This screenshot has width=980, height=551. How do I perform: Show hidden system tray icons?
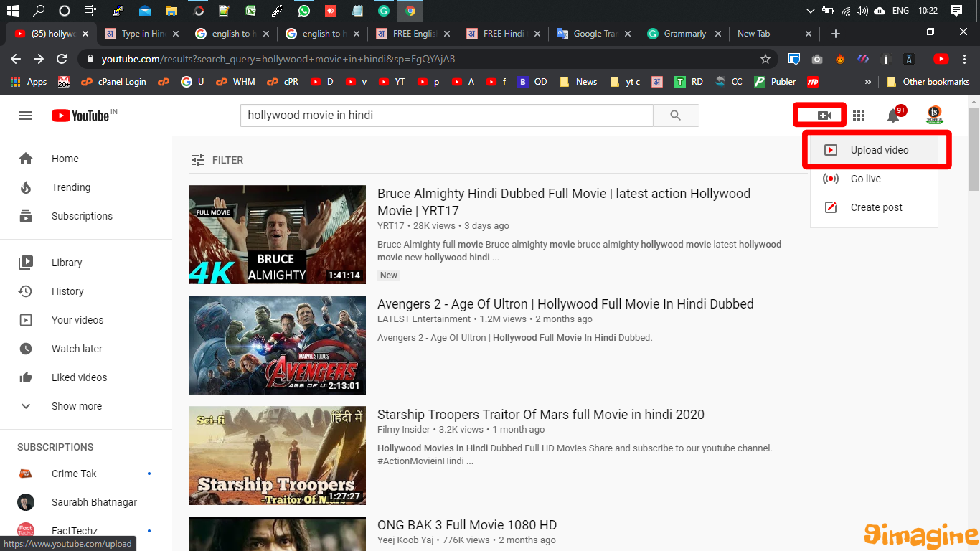(x=811, y=11)
